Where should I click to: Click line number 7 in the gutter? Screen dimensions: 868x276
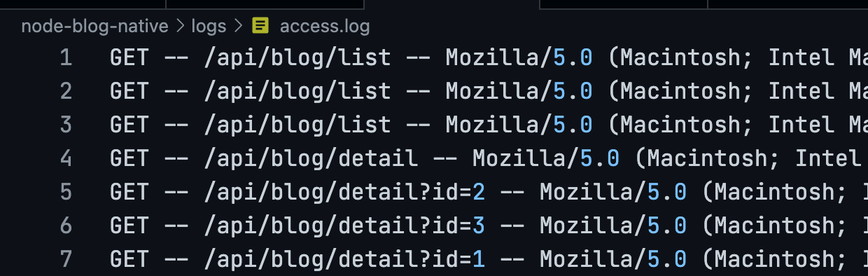pos(66,259)
